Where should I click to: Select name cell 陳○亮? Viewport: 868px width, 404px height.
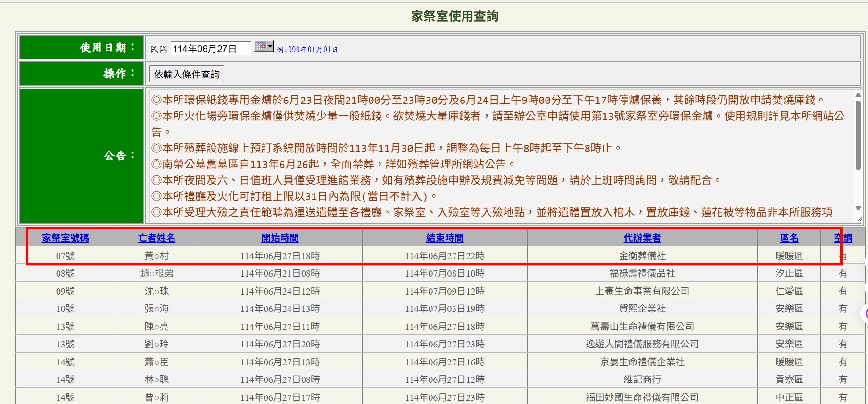pyautogui.click(x=157, y=327)
